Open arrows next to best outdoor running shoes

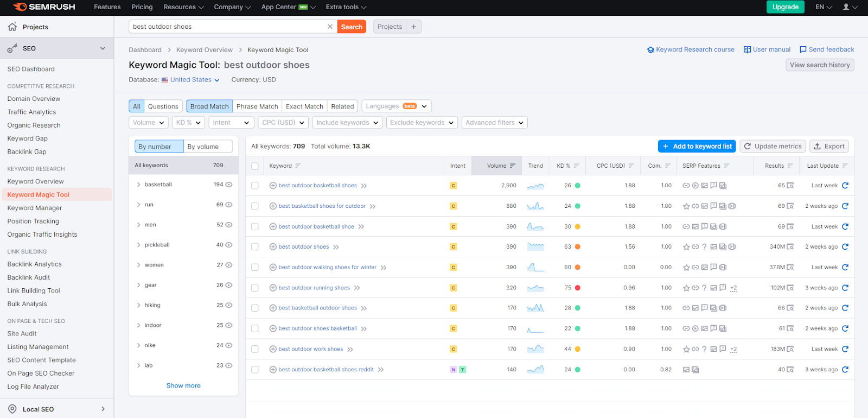tap(357, 288)
